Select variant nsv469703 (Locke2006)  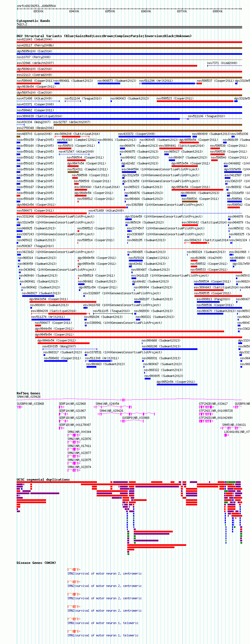pyautogui.click(x=35, y=134)
